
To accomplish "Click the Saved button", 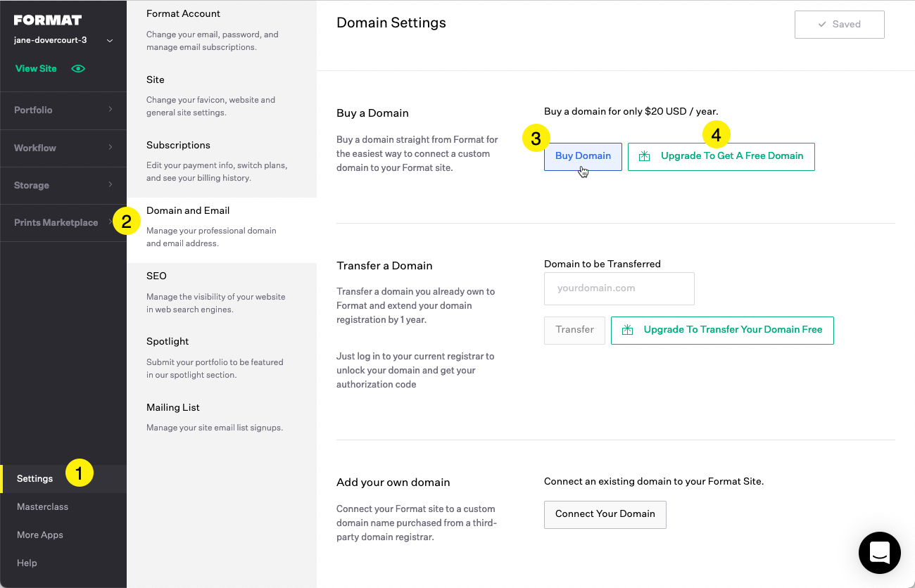I will 840,25.
